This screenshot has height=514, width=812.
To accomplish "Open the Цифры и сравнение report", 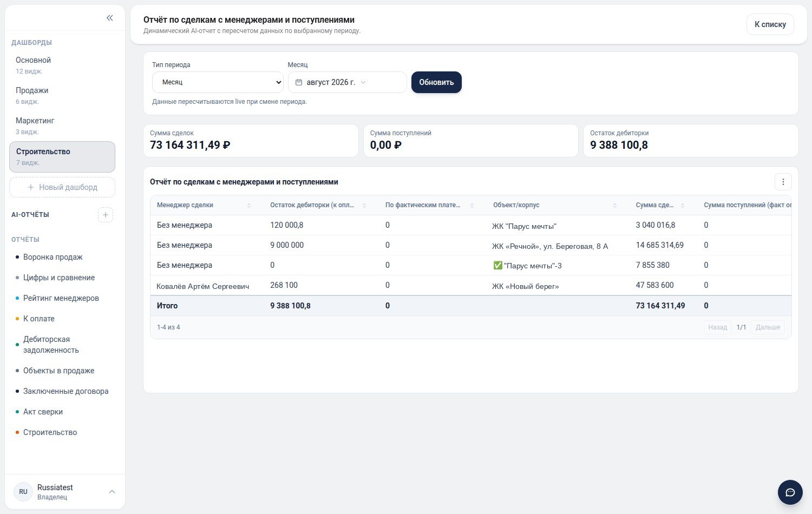I will point(59,278).
